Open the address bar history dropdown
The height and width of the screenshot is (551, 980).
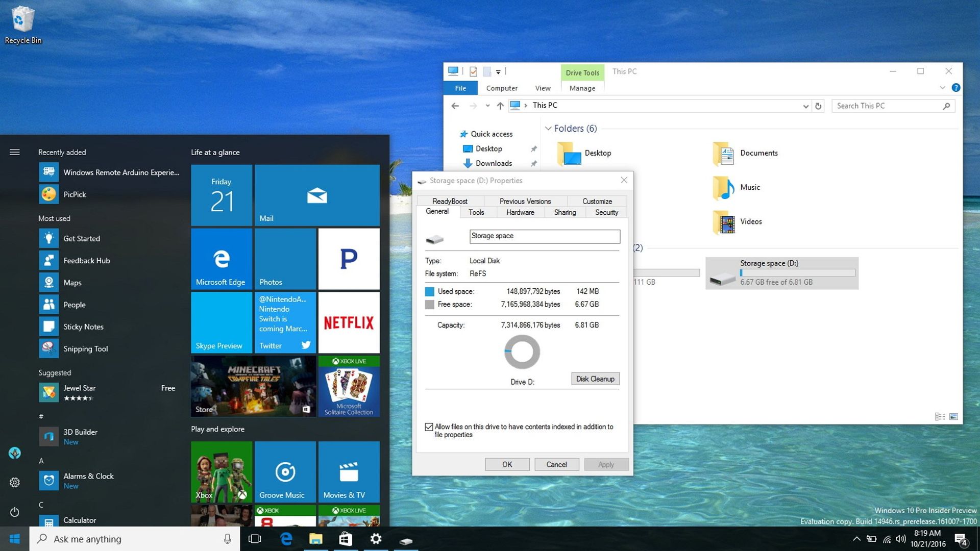pos(805,106)
